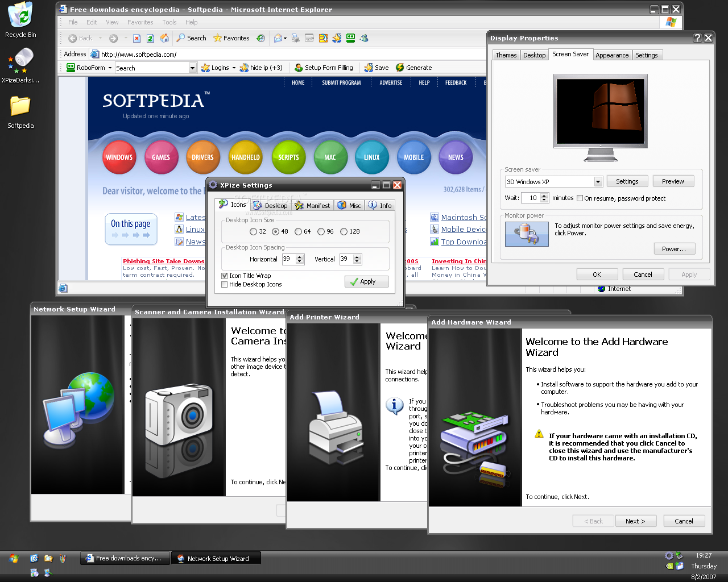The width and height of the screenshot is (728, 582).
Task: Click the RoboForm Save button
Action: 377,68
